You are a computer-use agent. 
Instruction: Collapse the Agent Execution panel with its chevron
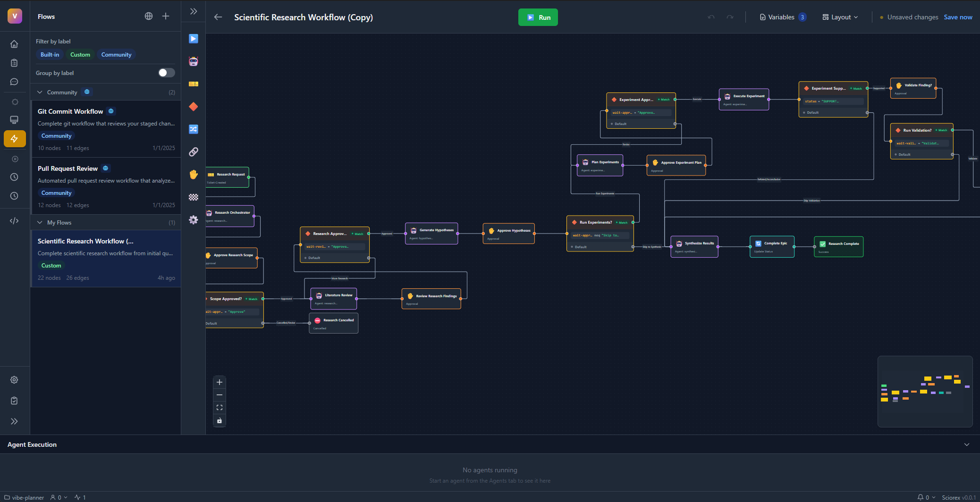point(966,444)
